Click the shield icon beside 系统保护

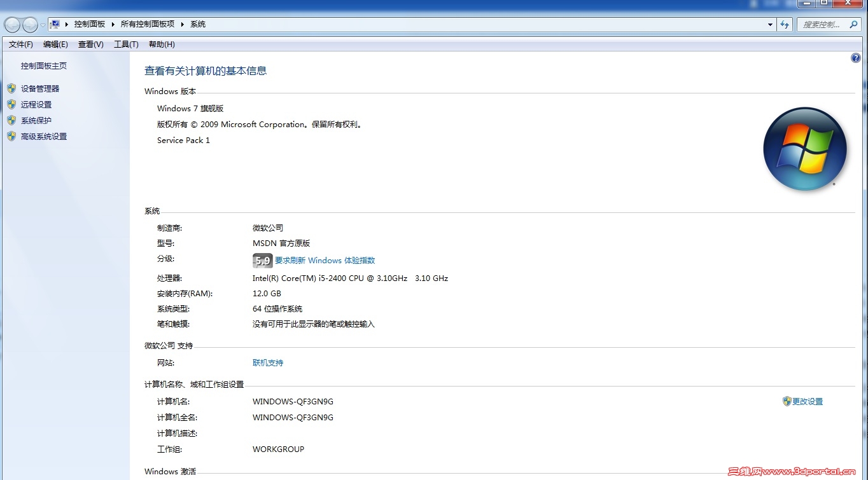(11, 120)
